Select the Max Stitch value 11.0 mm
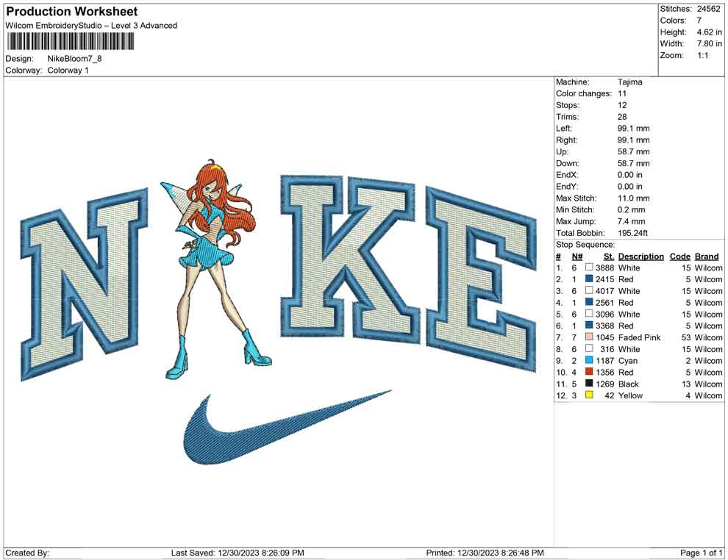728x560 pixels. [633, 198]
